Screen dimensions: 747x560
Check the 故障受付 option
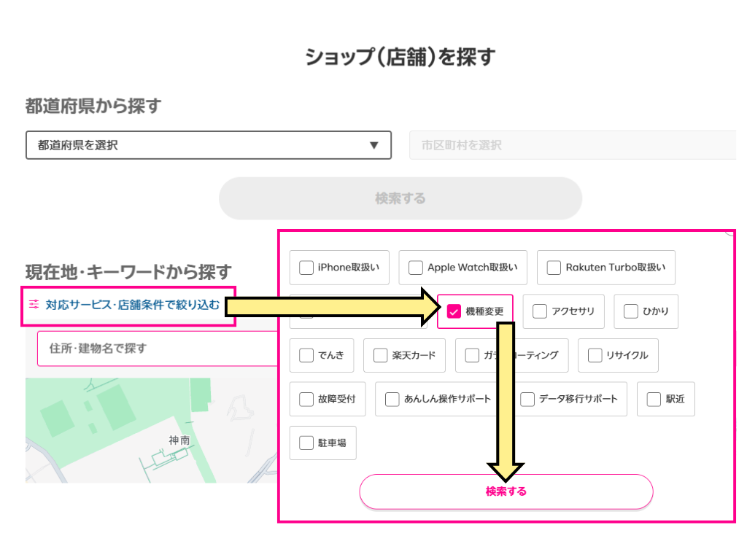point(306,400)
